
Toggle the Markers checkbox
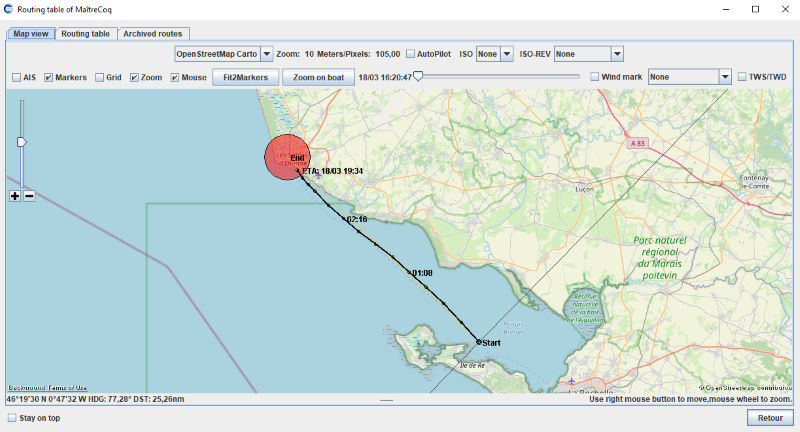(x=48, y=77)
